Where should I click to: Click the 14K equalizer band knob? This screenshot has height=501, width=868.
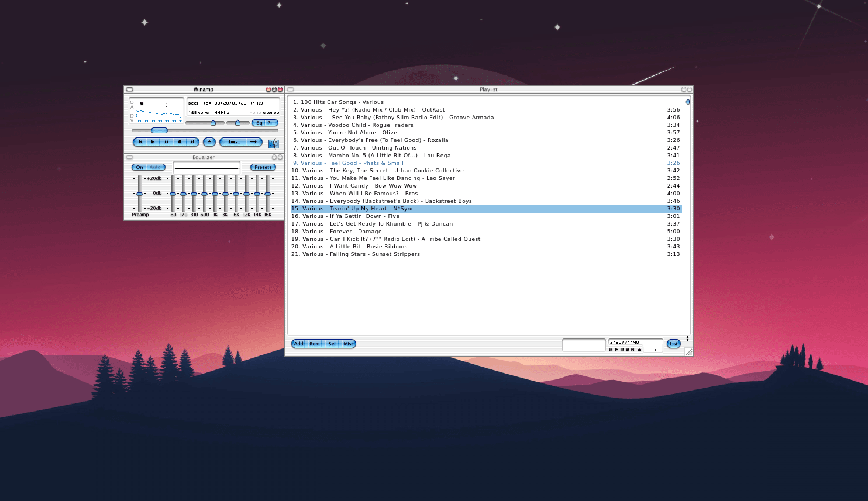pos(257,194)
